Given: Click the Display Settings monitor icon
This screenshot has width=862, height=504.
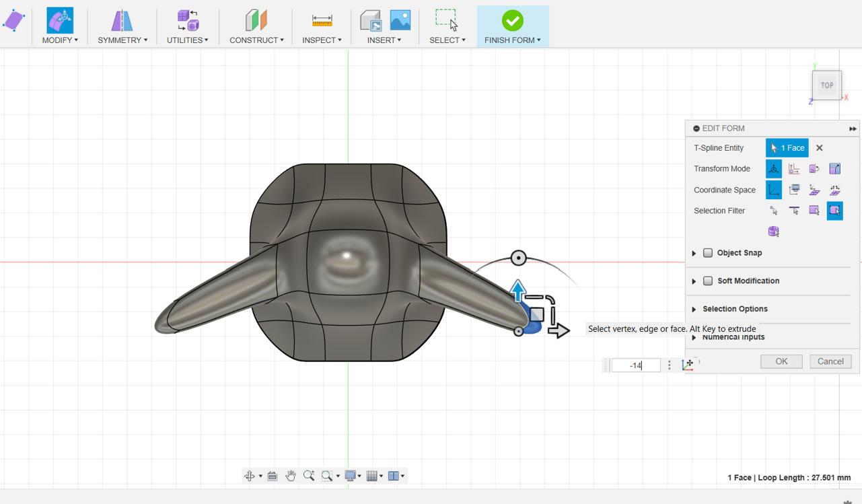Looking at the screenshot, I should coord(350,476).
